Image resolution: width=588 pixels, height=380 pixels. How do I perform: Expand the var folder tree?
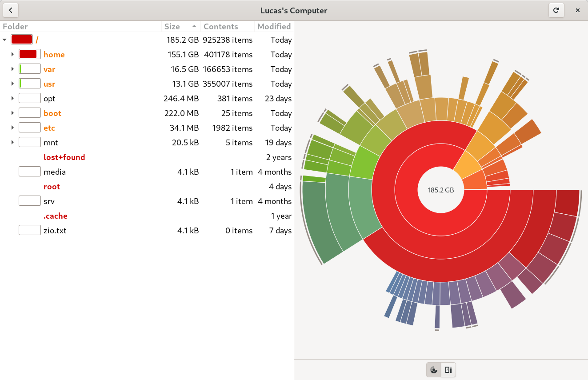[12, 69]
